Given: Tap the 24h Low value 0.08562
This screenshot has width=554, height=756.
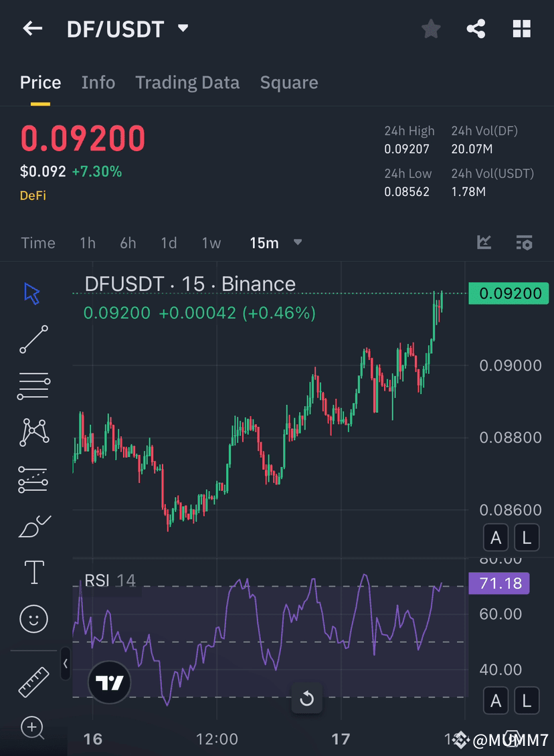Looking at the screenshot, I should click(406, 192).
